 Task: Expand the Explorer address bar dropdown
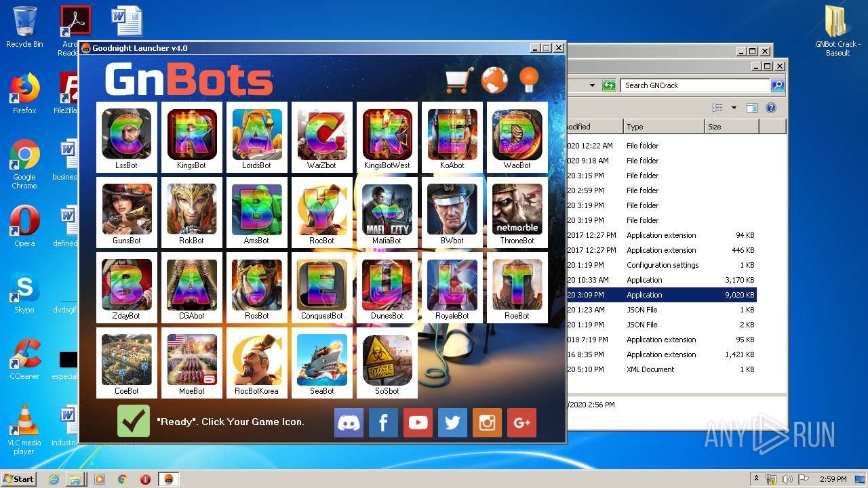592,85
